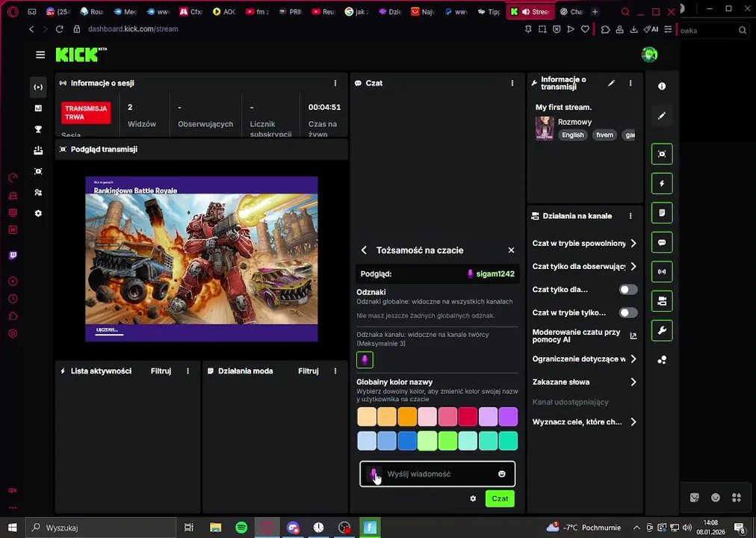Screen dimensions: 756x538
Task: Open Działania moda options menu
Action: [335, 371]
